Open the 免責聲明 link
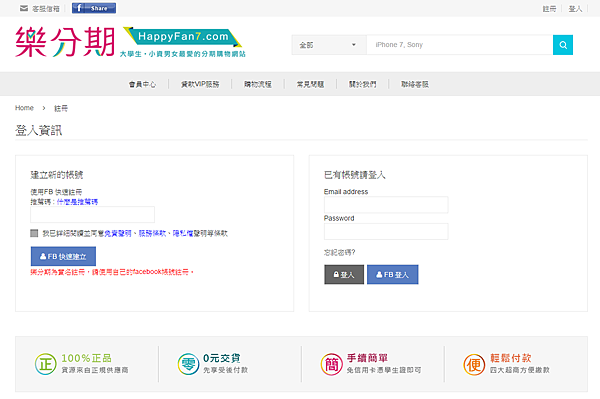The image size is (600, 399). coord(118,233)
